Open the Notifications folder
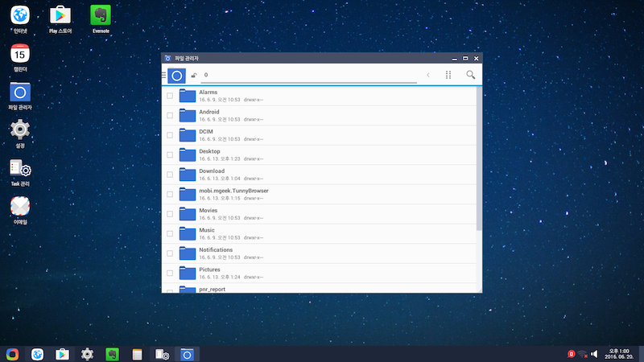This screenshot has height=362, width=644. click(x=319, y=253)
